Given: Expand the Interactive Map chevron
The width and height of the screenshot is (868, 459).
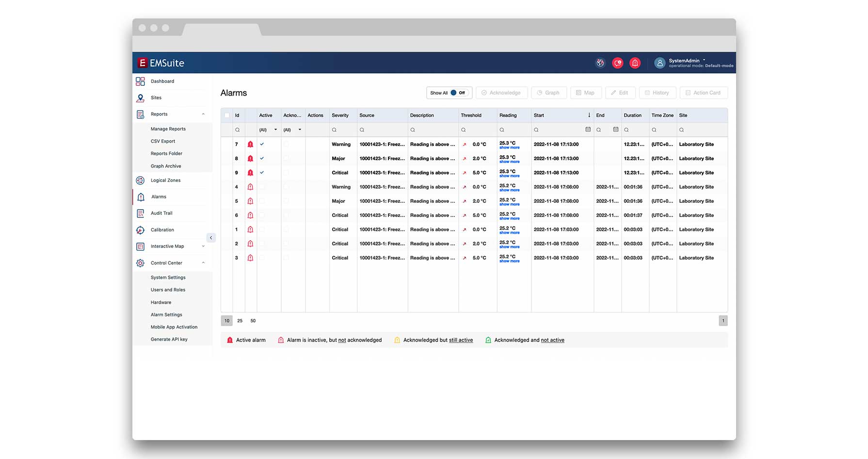Looking at the screenshot, I should pos(203,246).
